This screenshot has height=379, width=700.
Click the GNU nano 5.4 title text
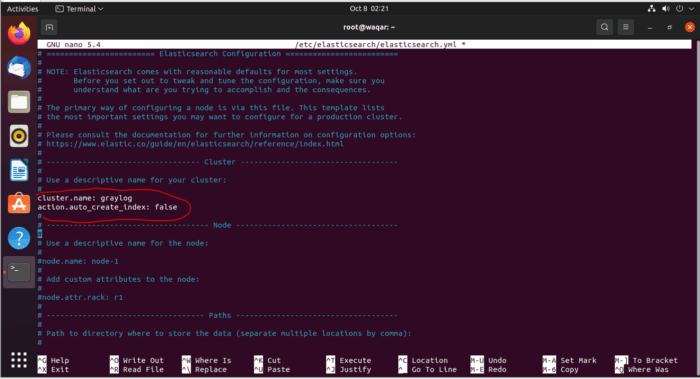coord(73,45)
